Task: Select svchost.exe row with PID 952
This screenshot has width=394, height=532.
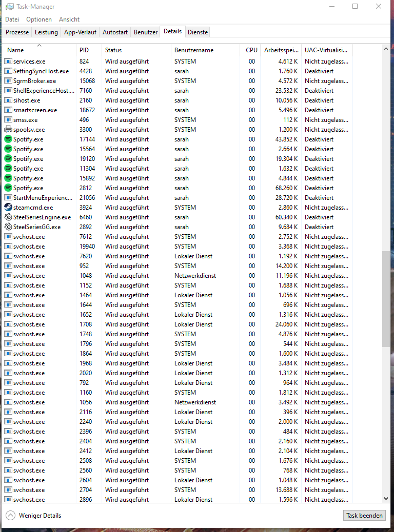Action: (178, 266)
